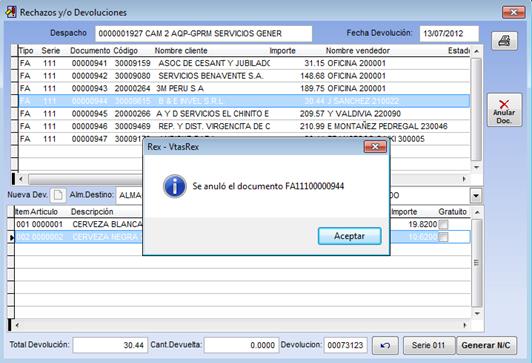Toggle Gratuito checkbox for item 001

click(443, 224)
